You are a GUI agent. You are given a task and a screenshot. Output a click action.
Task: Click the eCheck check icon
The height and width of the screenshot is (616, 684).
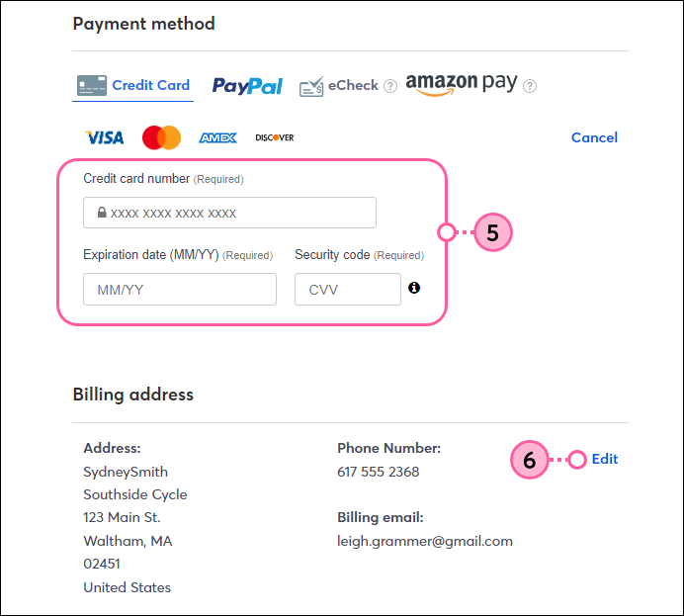(x=311, y=86)
